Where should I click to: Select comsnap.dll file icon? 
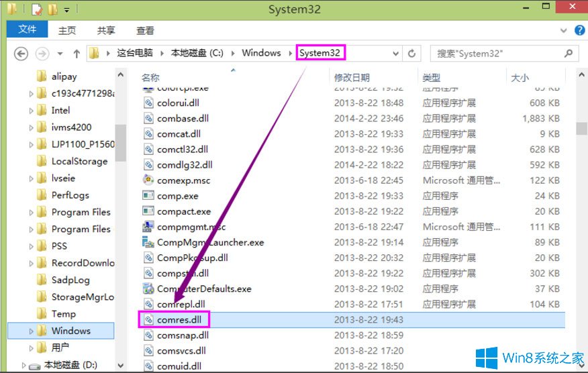148,335
